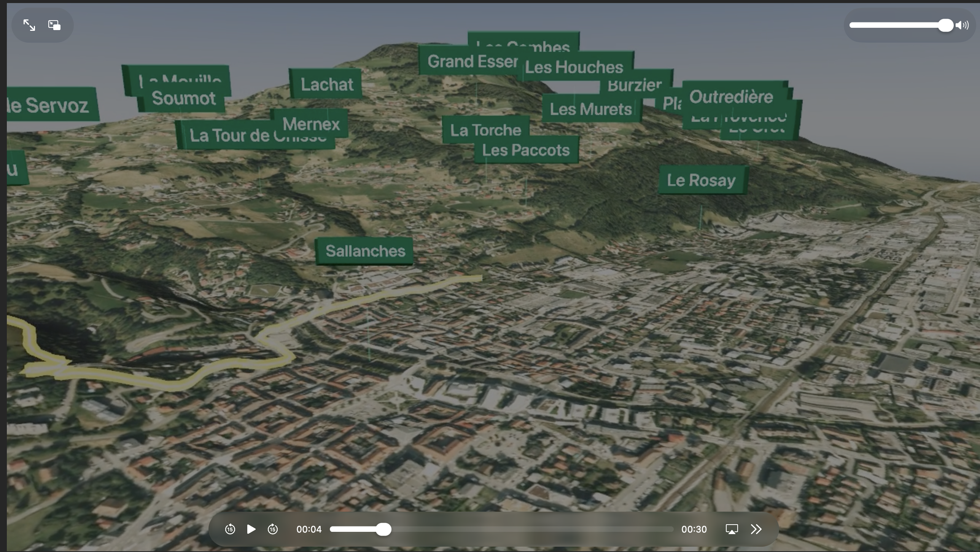This screenshot has width=980, height=552.
Task: Skip forward 15 seconds
Action: pos(273,529)
